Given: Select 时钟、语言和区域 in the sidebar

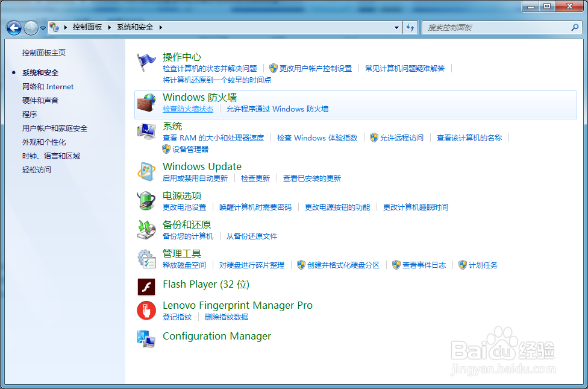Looking at the screenshot, I should click(x=51, y=156).
